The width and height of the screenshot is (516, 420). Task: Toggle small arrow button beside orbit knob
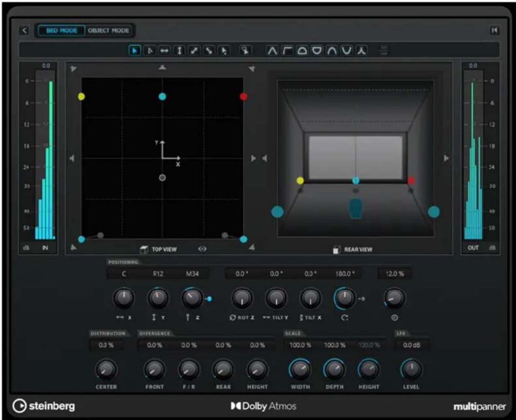point(361,299)
